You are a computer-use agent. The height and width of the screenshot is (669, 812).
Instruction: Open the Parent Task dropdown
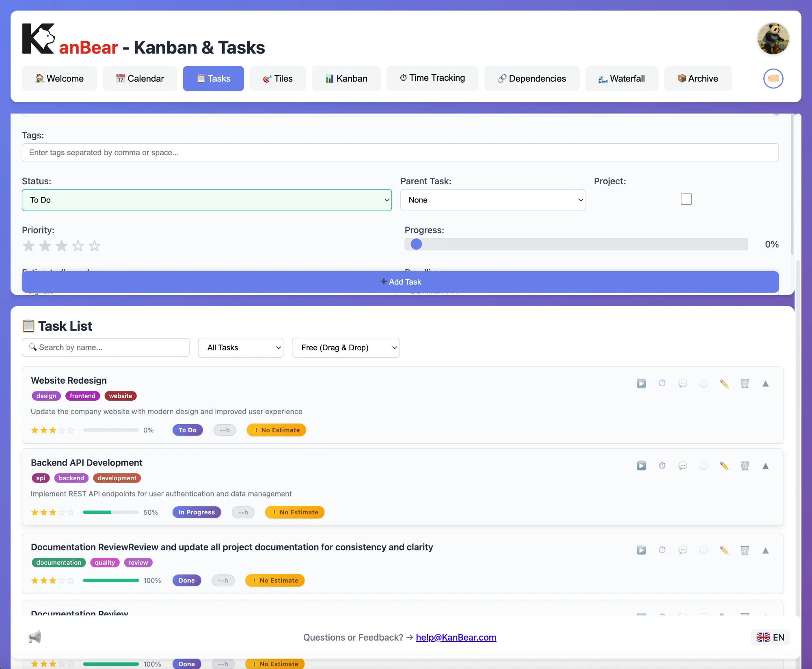(x=492, y=200)
